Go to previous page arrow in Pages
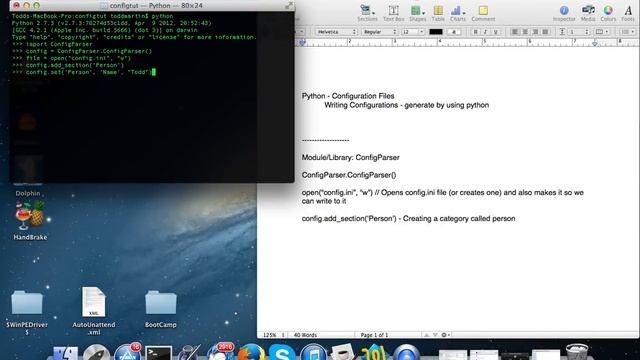 click(427, 335)
